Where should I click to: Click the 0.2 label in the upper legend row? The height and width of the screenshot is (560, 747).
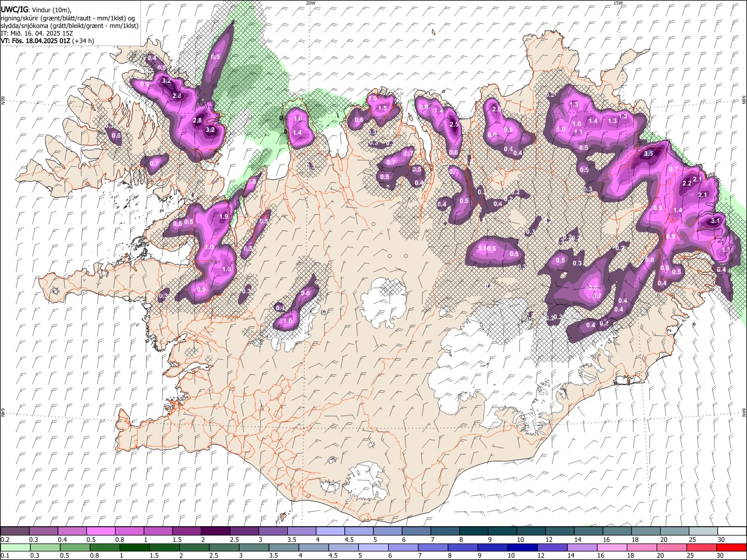(5, 540)
